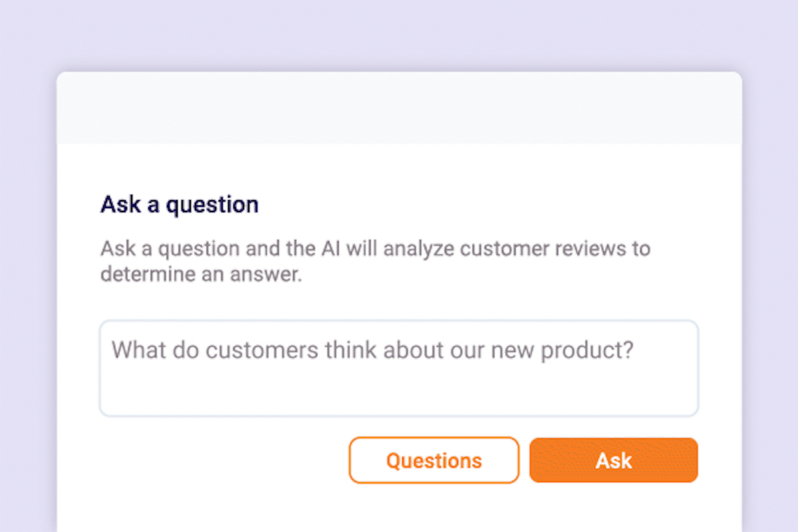Click the orange Ask button
This screenshot has width=798, height=532.
click(x=613, y=460)
